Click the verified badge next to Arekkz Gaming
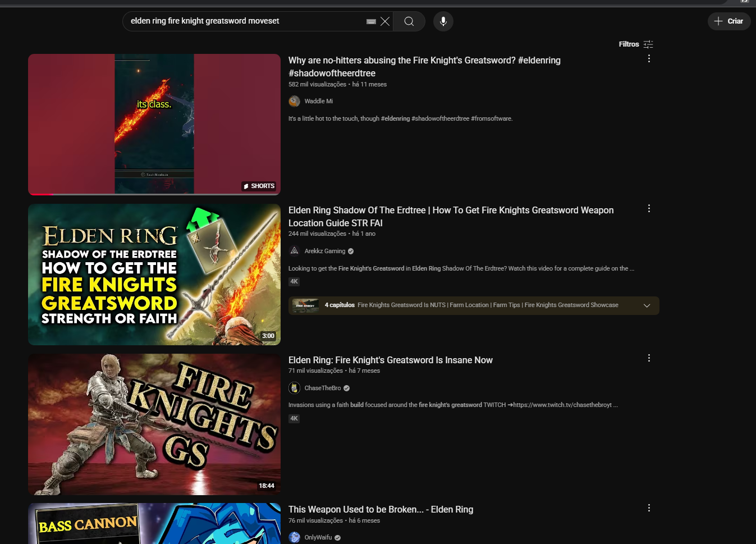 [x=351, y=251]
